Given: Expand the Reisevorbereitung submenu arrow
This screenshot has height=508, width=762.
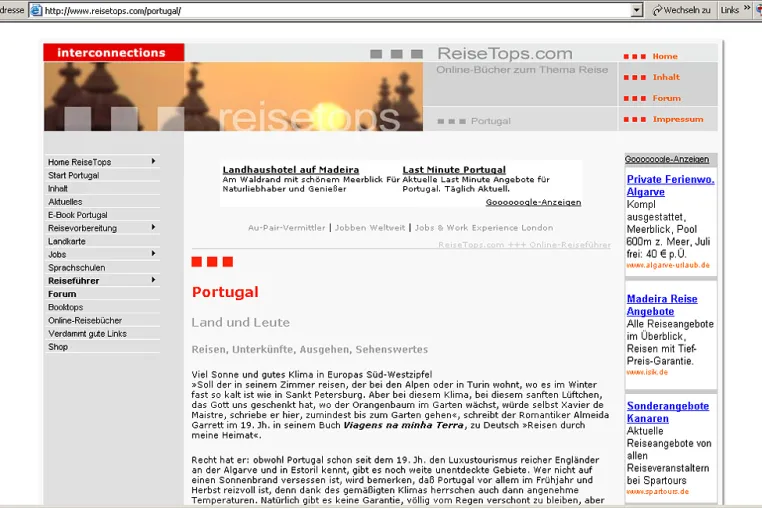Looking at the screenshot, I should (x=153, y=227).
